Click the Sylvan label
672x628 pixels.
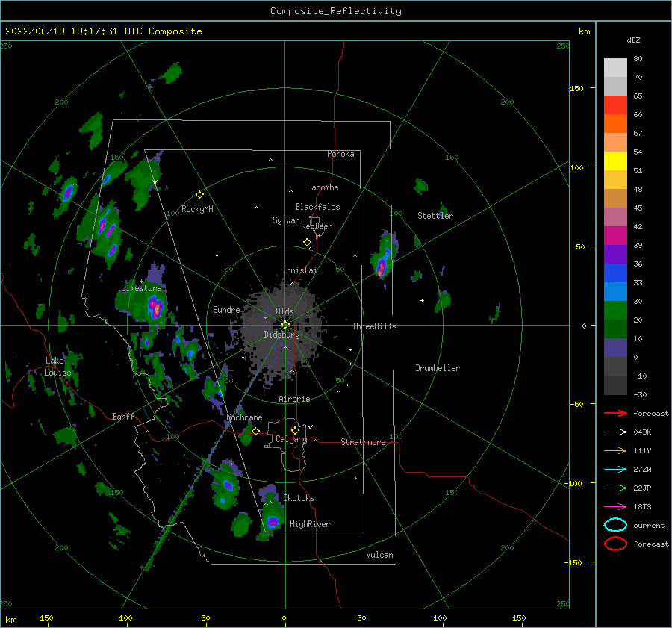(286, 220)
